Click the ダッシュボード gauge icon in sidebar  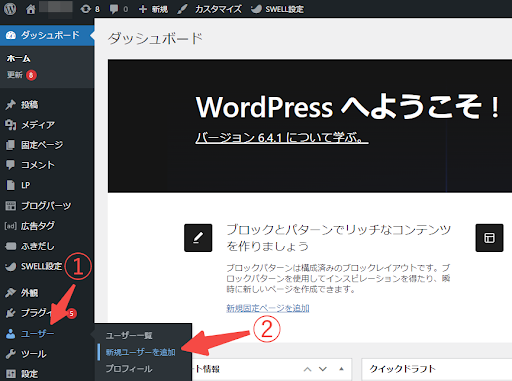[x=11, y=35]
